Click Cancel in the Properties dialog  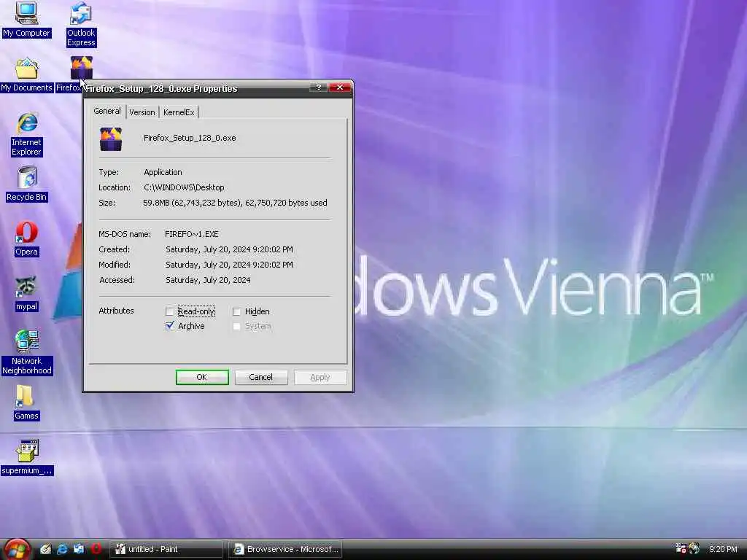click(x=261, y=377)
